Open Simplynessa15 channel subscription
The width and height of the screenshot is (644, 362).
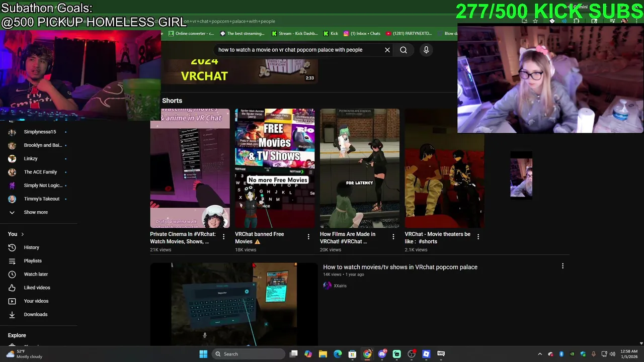[39, 132]
